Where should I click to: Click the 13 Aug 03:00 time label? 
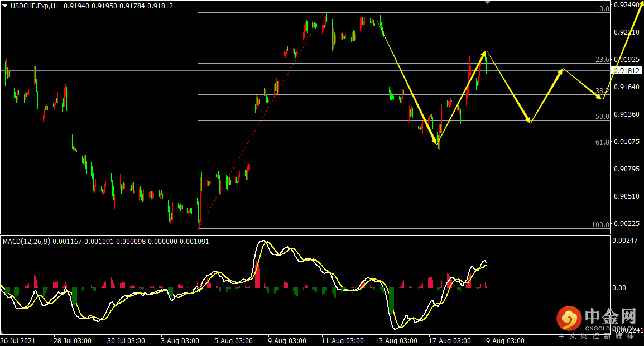396,341
